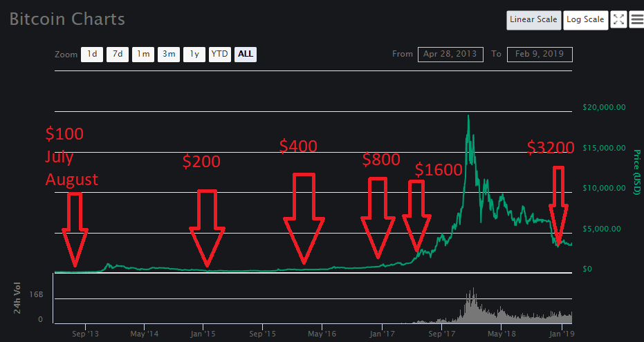644x342 pixels.
Task: Click the May '18 date label
Action: point(501,334)
